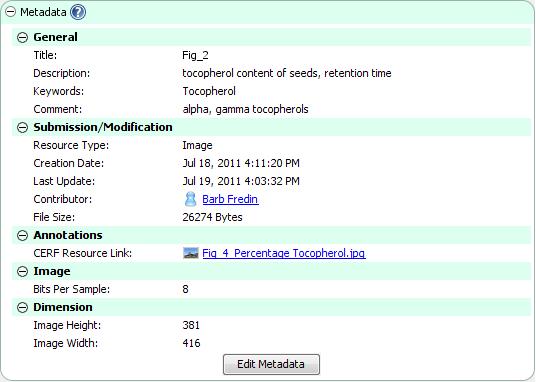The width and height of the screenshot is (536, 382).
Task: Collapse the Metadata panel
Action: tap(11, 12)
